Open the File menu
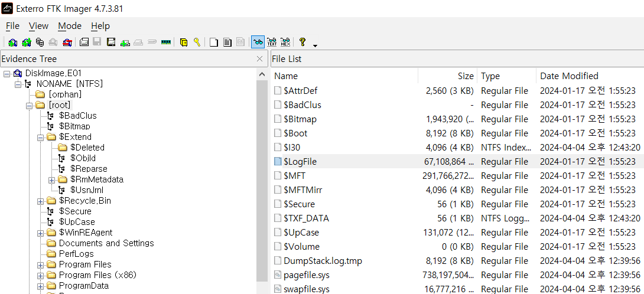The width and height of the screenshot is (644, 294). pos(13,26)
